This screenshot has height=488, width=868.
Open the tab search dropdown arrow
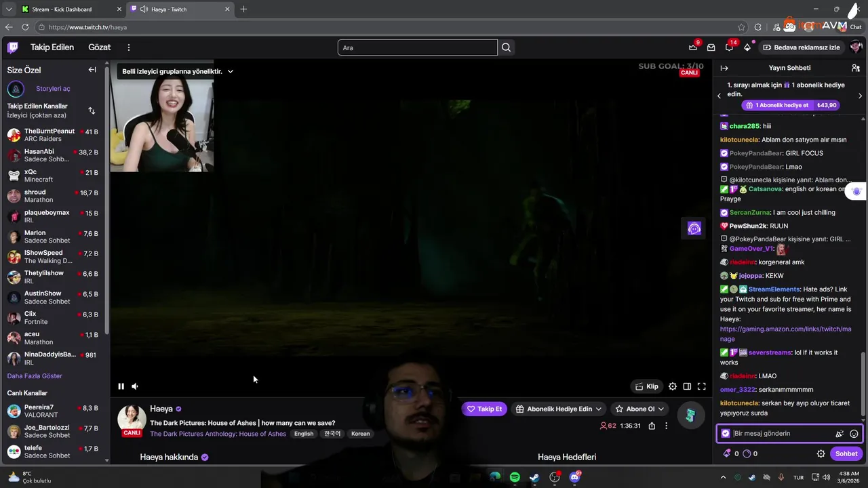tap(9, 9)
